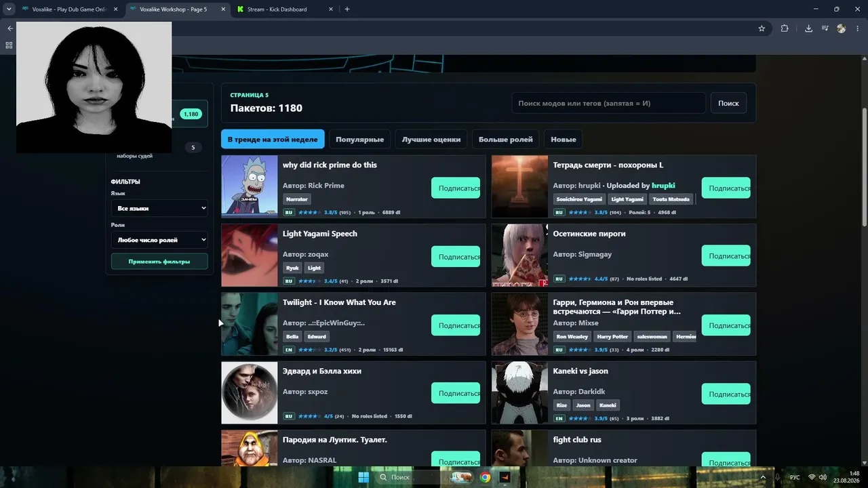Open the Chrome three-dot menu
The height and width of the screenshot is (488, 868).
click(x=858, y=28)
